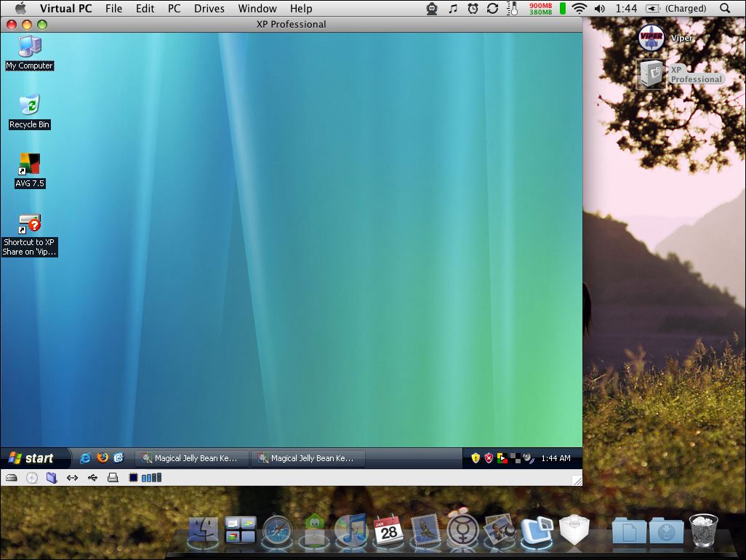Click the black-and-white checkered tray icon
Image resolution: width=746 pixels, height=560 pixels.
[x=516, y=458]
